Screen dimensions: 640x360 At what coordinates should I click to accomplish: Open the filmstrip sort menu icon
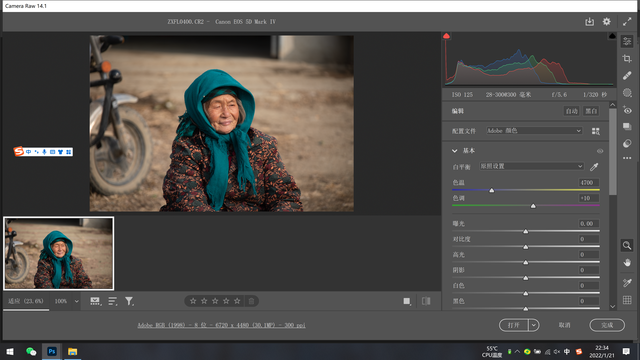[x=113, y=301]
